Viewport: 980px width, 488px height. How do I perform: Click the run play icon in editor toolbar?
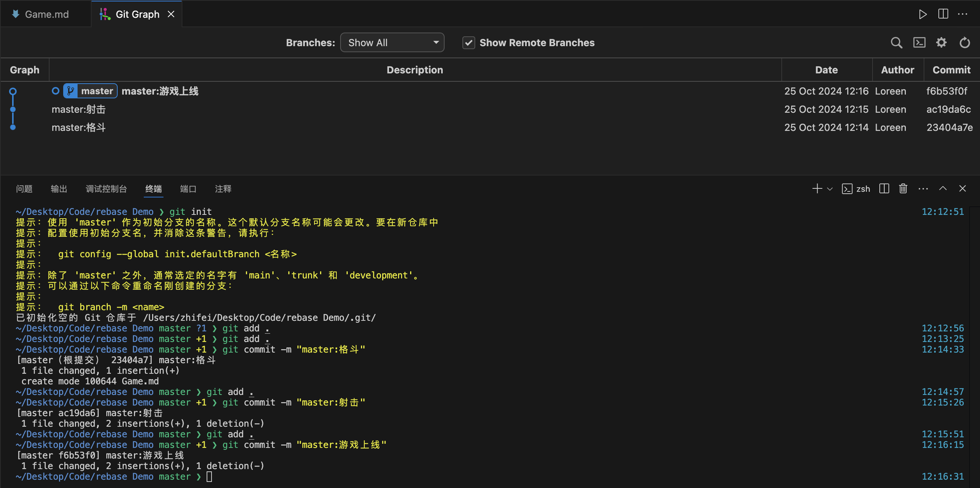(x=922, y=14)
